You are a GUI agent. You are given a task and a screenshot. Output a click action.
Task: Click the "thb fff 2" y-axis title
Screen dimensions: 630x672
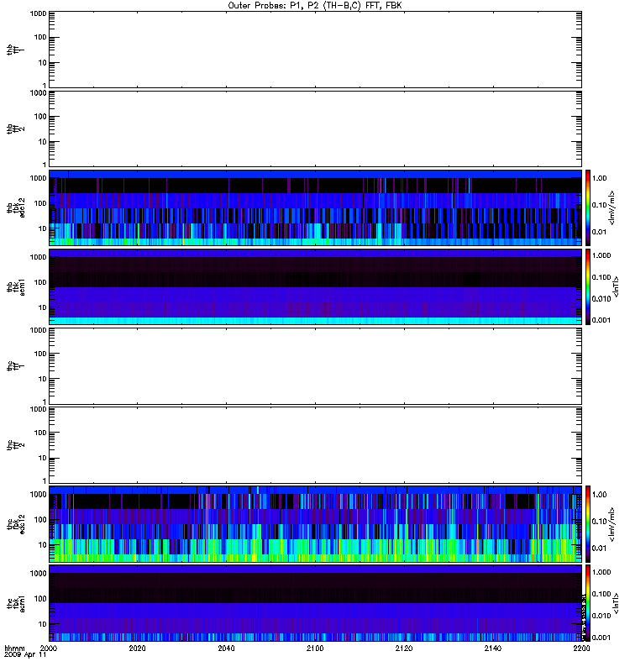[x=15, y=129]
